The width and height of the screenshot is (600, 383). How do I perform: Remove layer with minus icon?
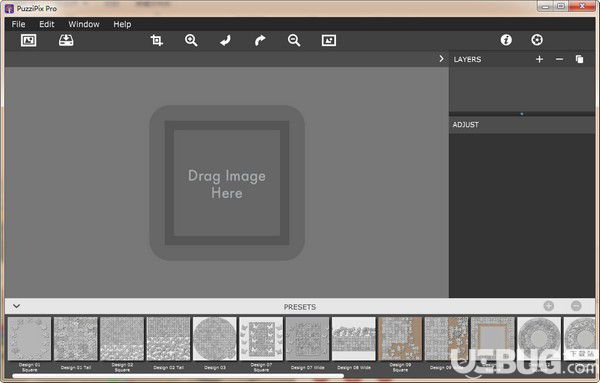pos(559,59)
